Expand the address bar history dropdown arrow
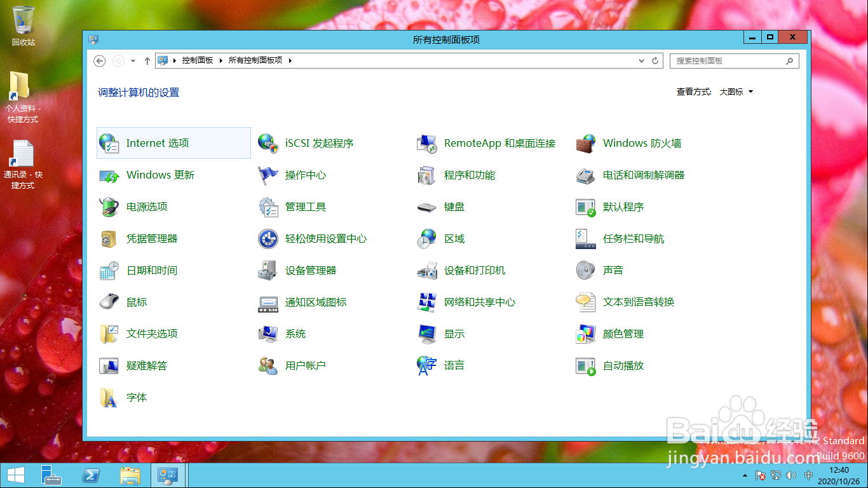 click(642, 61)
